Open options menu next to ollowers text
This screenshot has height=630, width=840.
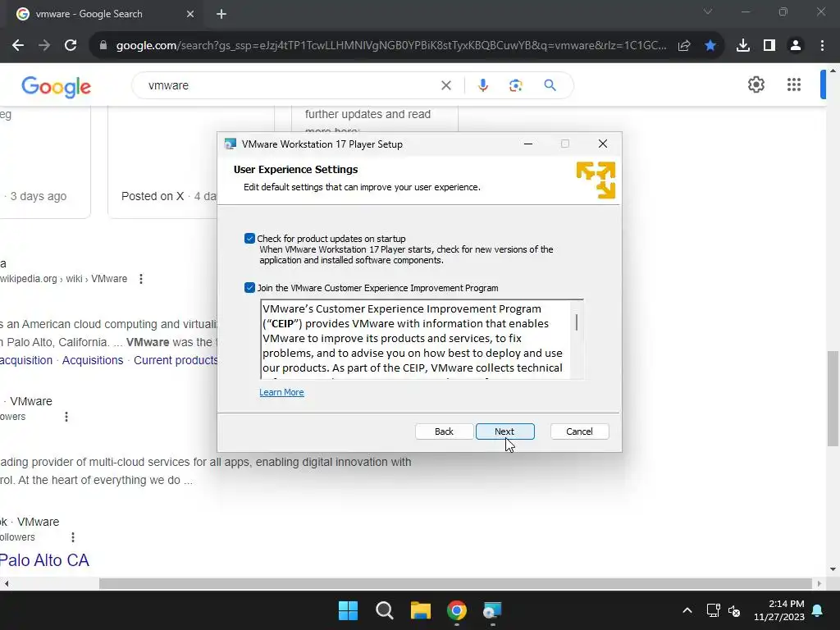pyautogui.click(x=73, y=536)
